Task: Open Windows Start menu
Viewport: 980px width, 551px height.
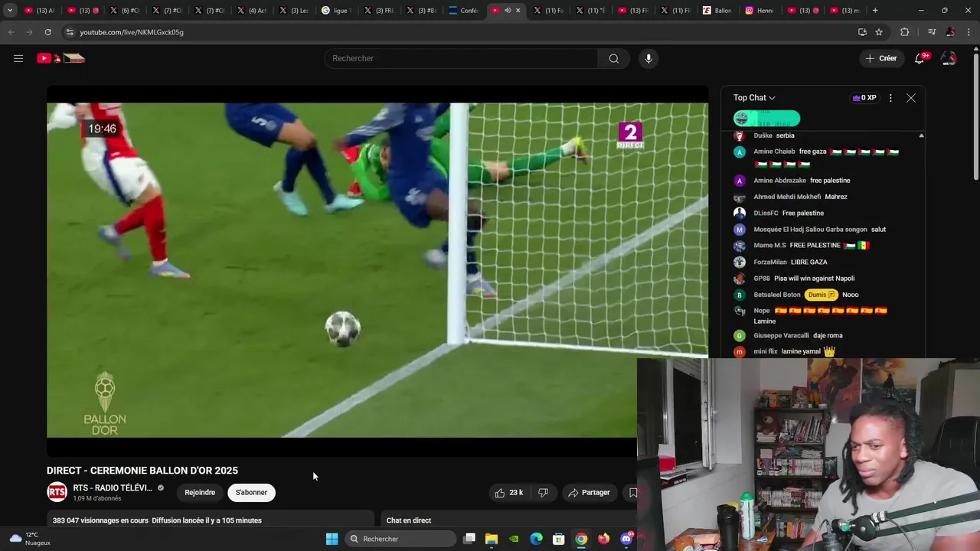Action: tap(332, 539)
